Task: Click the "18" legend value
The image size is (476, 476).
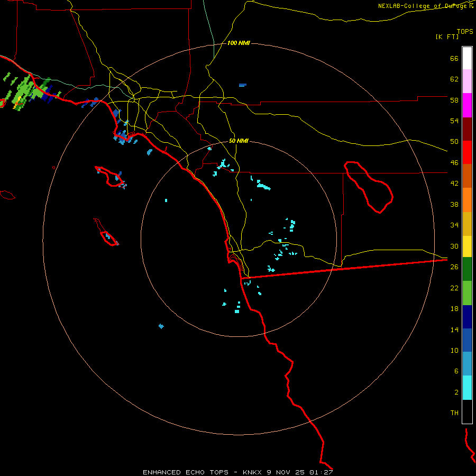Action: [x=454, y=309]
